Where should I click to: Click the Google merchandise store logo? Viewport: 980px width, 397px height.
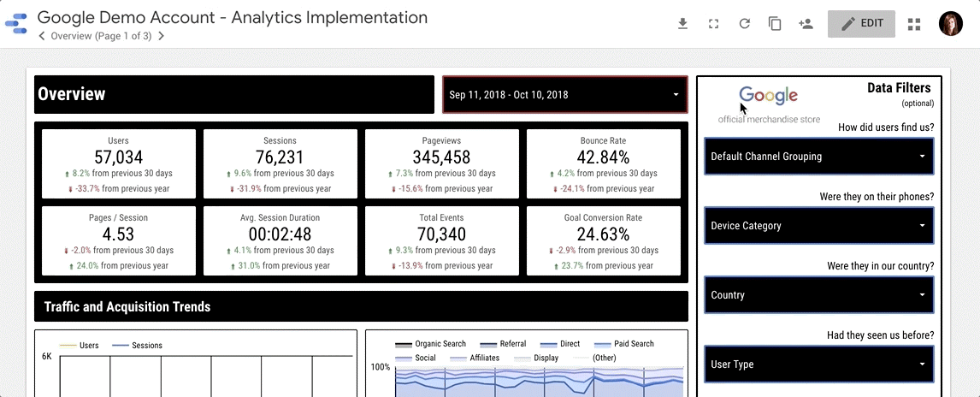click(x=769, y=104)
